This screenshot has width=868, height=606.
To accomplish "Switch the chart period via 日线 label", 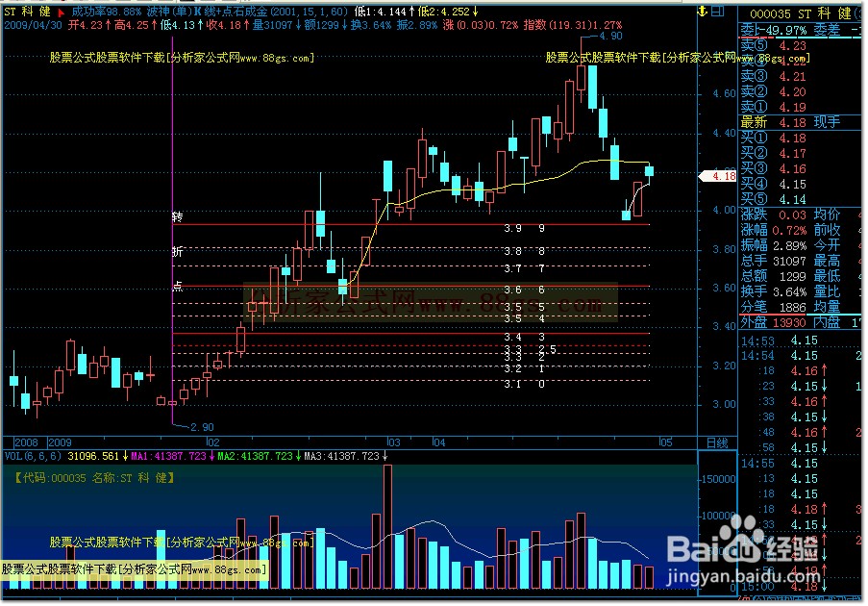I will (717, 443).
